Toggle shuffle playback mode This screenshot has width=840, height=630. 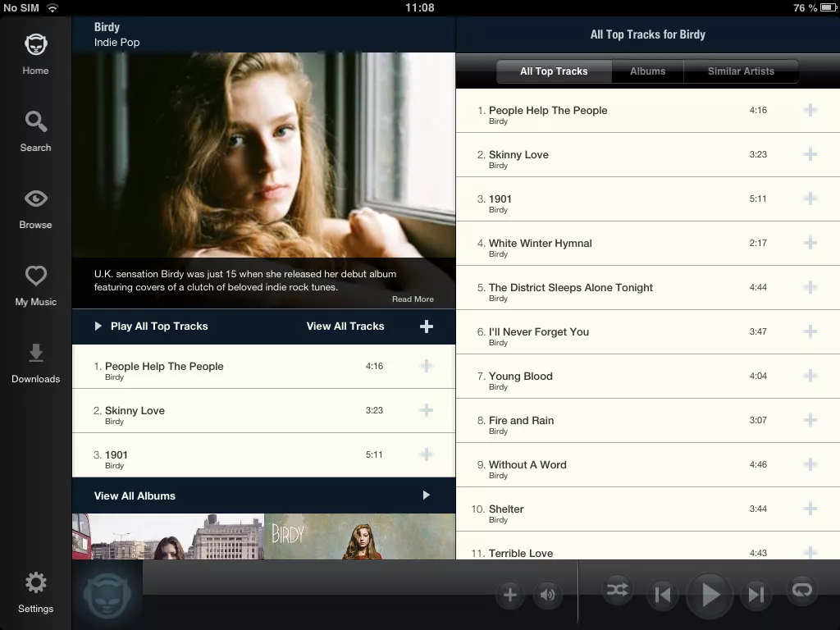(617, 590)
